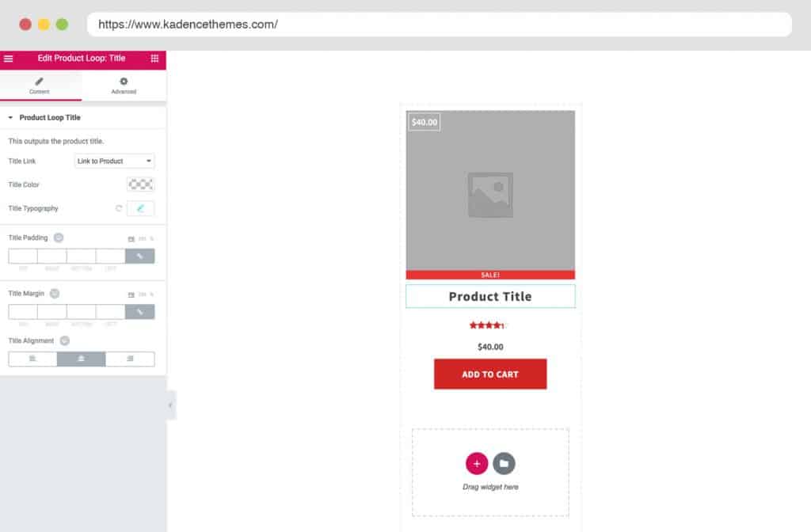Collapse the left editor panel
Image resolution: width=811 pixels, height=532 pixels.
170,405
